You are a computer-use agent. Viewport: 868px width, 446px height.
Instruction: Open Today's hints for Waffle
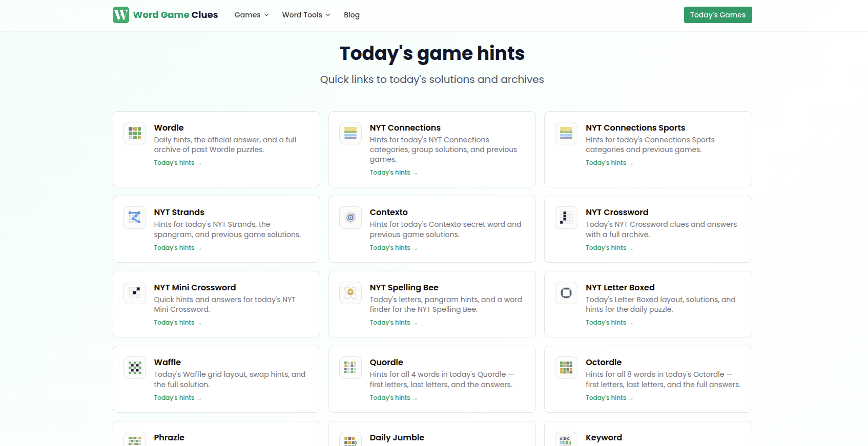tap(177, 398)
